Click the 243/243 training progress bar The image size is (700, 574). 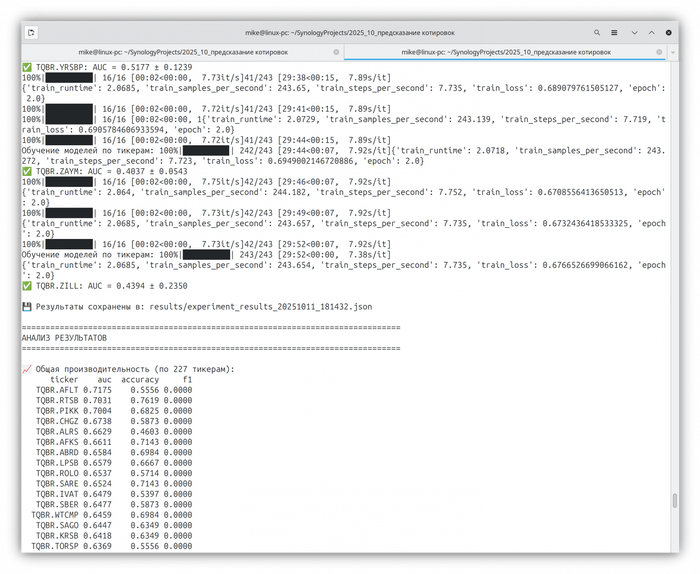pos(205,254)
